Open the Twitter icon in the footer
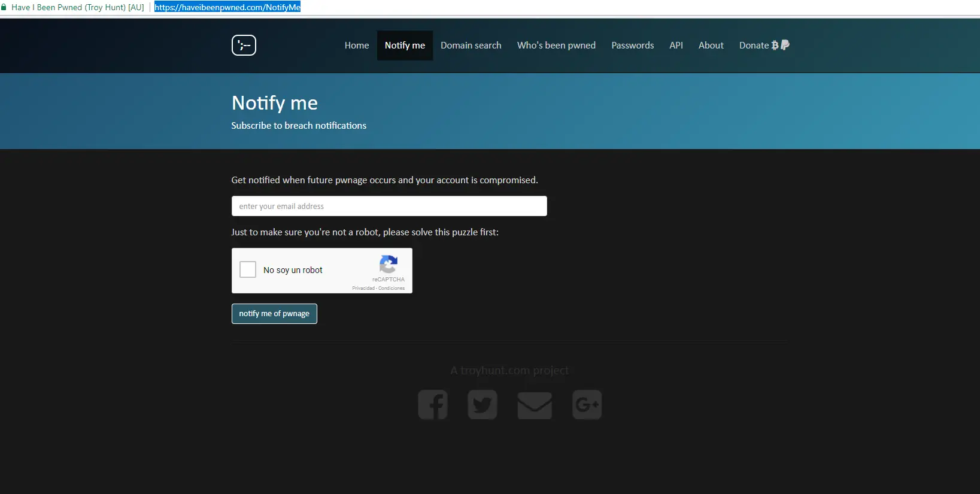The width and height of the screenshot is (980, 494). [483, 405]
